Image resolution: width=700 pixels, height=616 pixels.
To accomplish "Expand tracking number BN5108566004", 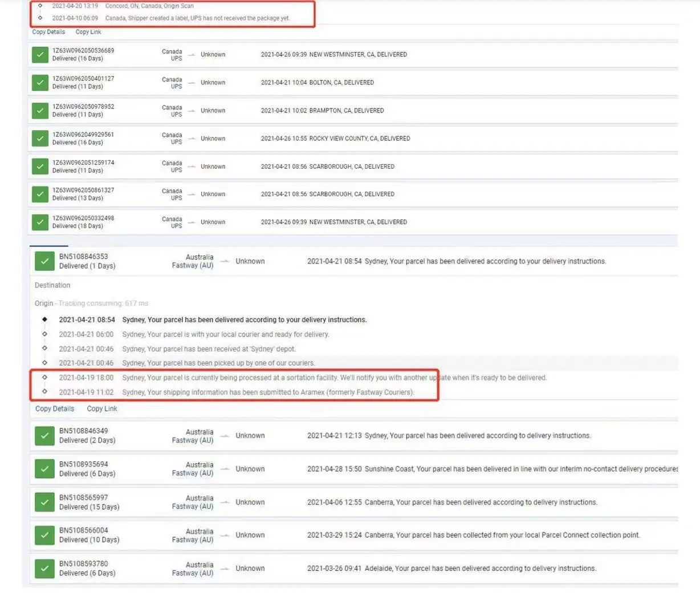I will click(x=84, y=530).
